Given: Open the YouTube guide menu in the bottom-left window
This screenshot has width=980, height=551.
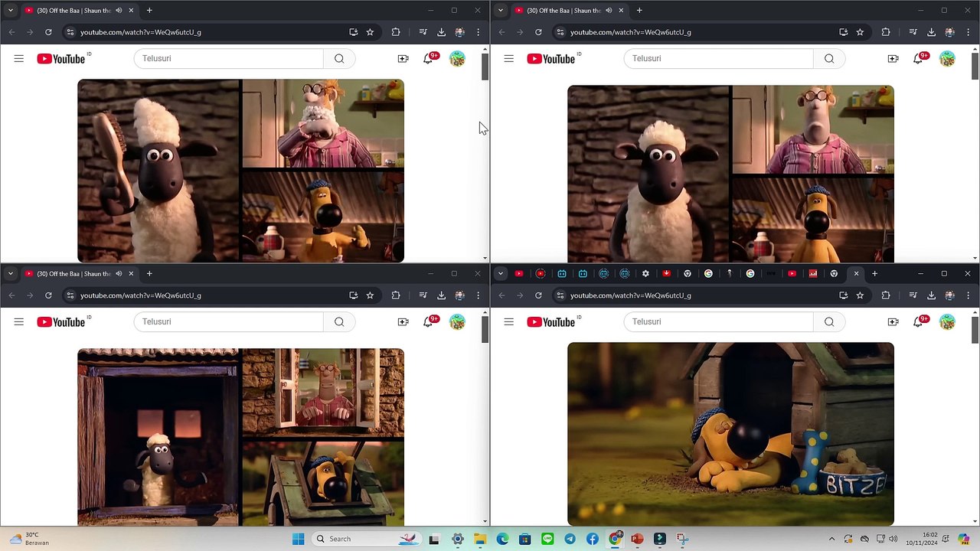Looking at the screenshot, I should click(x=19, y=322).
